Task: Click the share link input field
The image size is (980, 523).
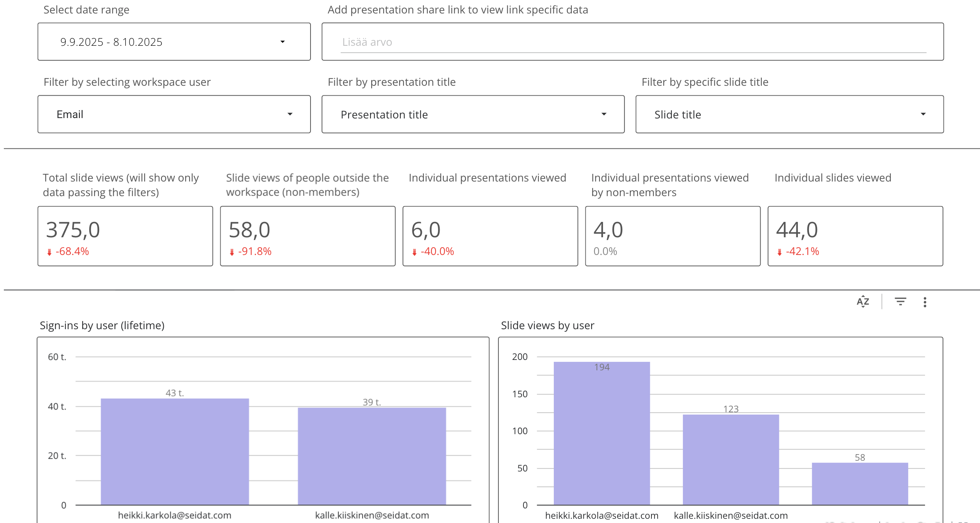Action: [x=633, y=42]
